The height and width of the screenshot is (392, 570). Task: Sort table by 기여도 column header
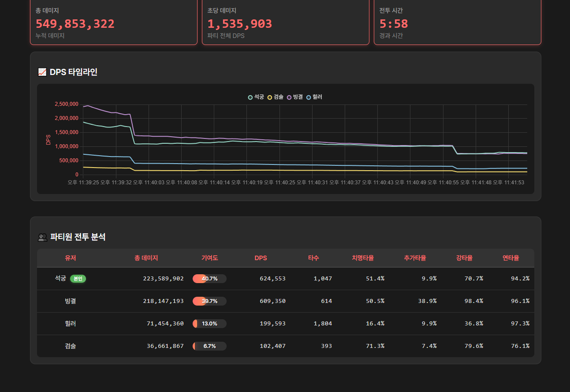point(209,258)
